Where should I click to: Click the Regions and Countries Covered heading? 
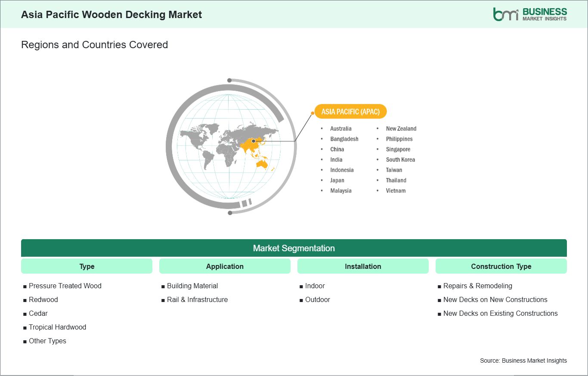[94, 45]
